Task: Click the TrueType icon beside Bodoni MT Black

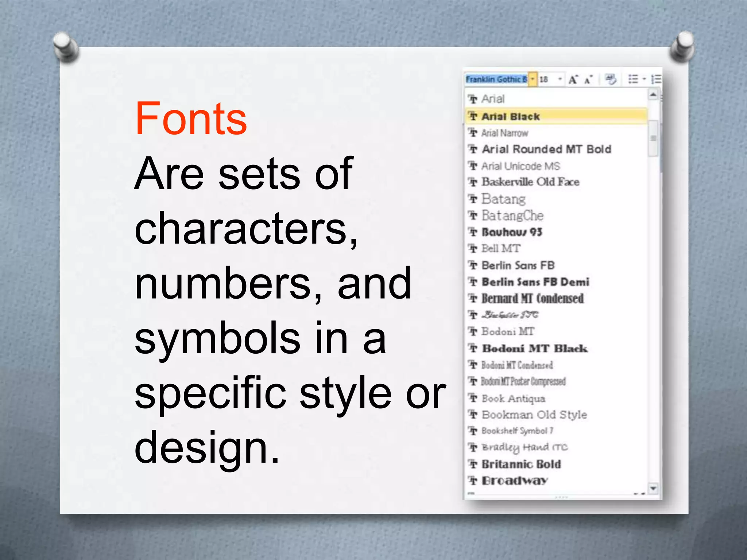Action: (473, 348)
